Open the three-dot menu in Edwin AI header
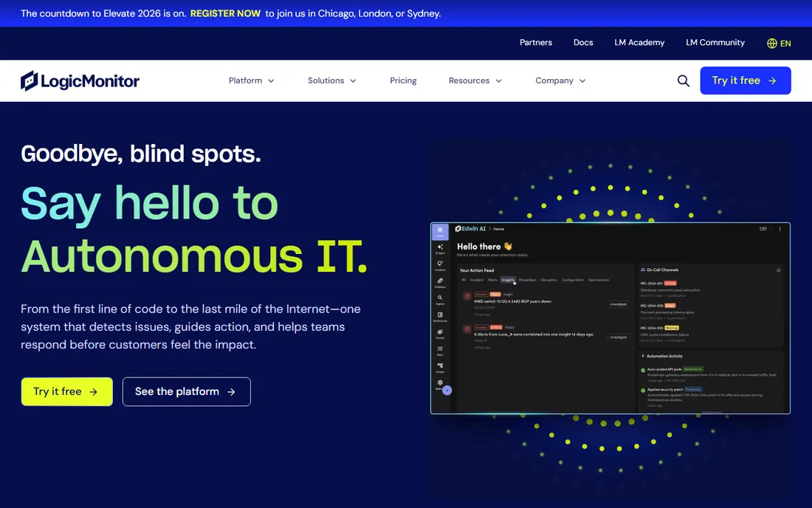The image size is (812, 508). click(780, 228)
